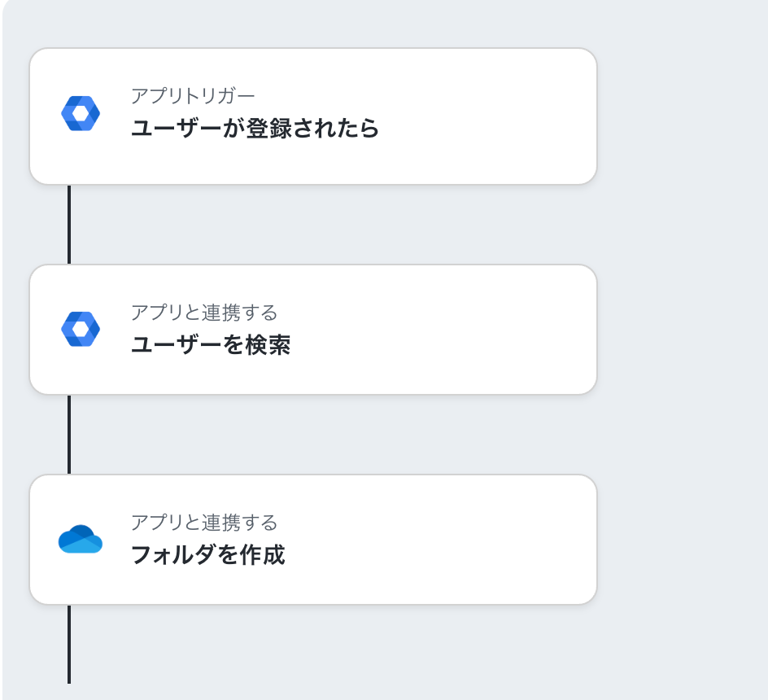This screenshot has height=700, width=768.
Task: Click アプリと連携する label above フォルダを作成
Action: (x=203, y=522)
